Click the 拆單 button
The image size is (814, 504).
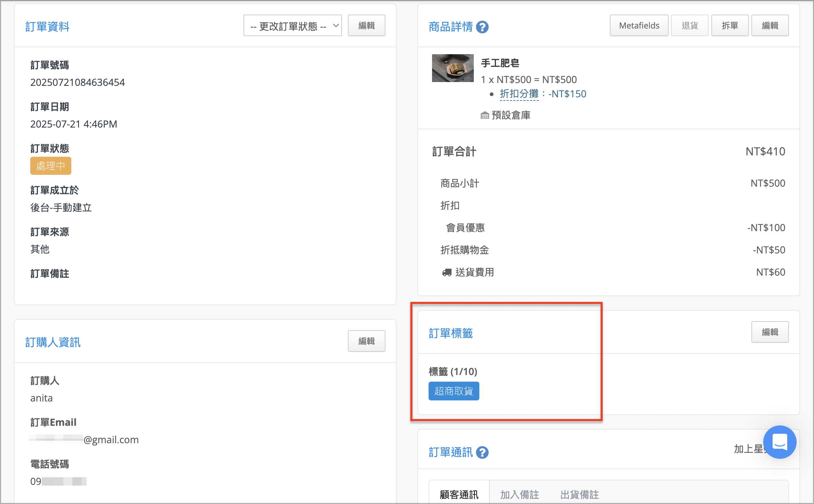click(730, 26)
